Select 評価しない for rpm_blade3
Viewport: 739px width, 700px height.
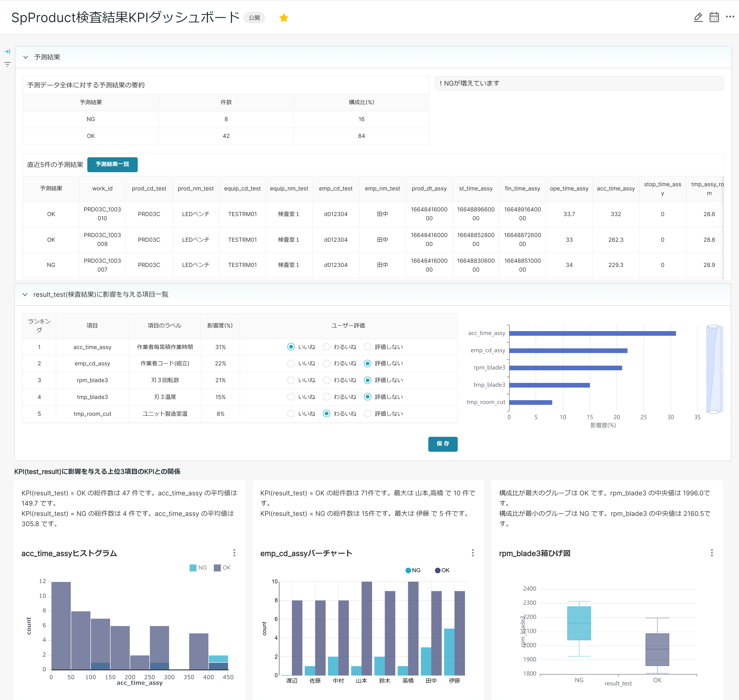click(368, 380)
